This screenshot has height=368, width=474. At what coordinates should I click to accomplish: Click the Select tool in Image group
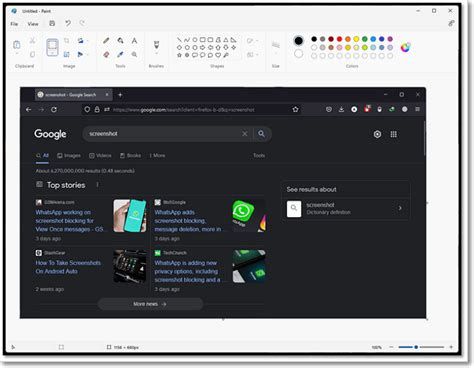pos(52,47)
